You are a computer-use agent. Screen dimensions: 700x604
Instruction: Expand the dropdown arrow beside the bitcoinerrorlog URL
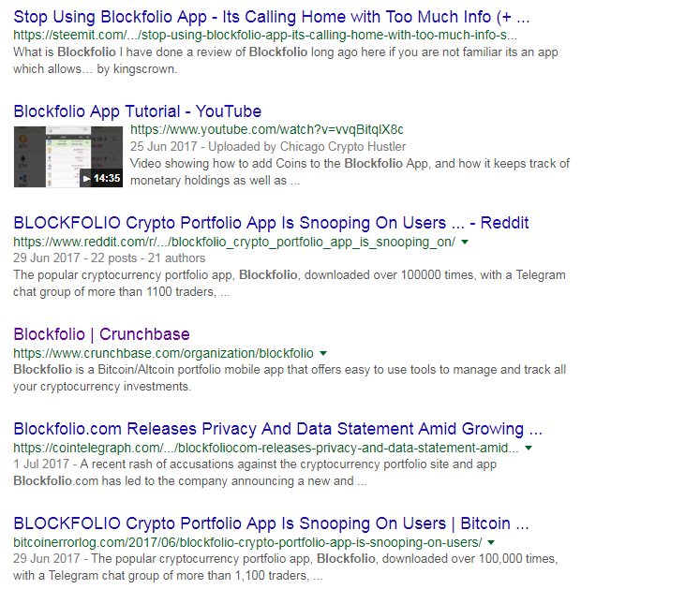click(x=491, y=542)
